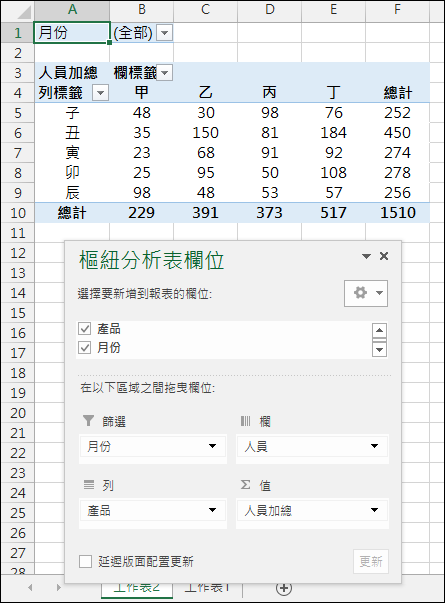Click the 寅 row label cell
The image size is (445, 603).
(x=72, y=153)
